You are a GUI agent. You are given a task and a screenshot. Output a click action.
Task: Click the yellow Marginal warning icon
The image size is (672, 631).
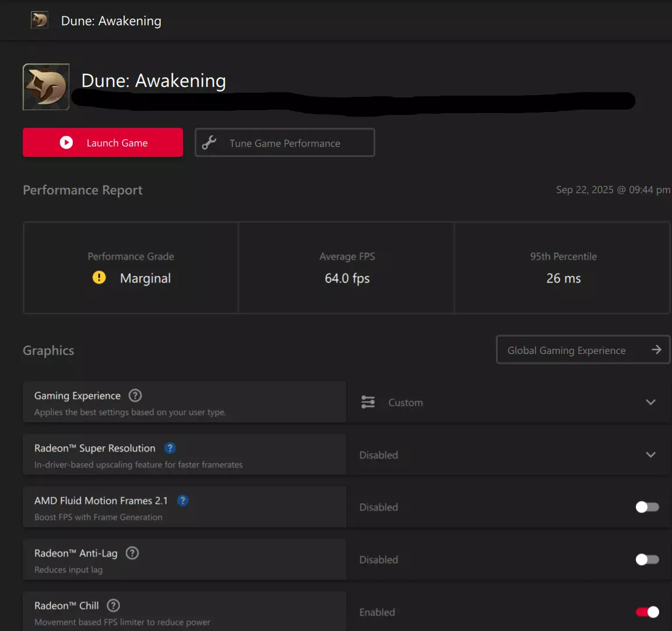99,278
